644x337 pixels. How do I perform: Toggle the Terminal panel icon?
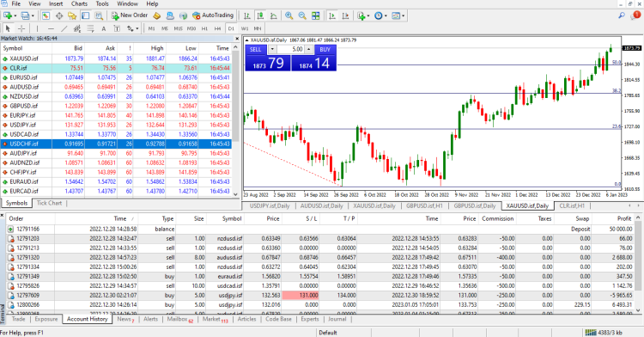click(x=85, y=15)
